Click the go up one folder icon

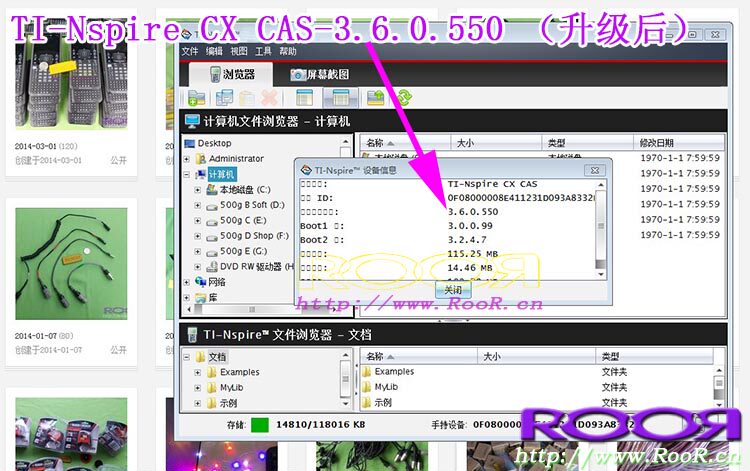tap(375, 98)
